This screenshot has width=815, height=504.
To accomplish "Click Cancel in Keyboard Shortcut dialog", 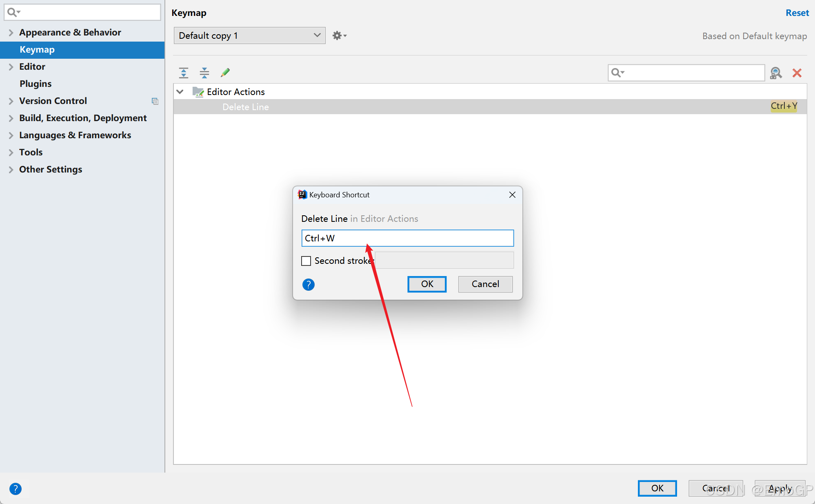I will pos(485,284).
